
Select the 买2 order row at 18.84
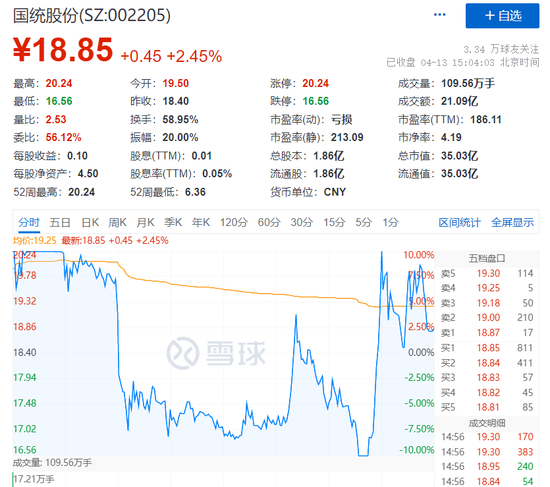coord(487,363)
